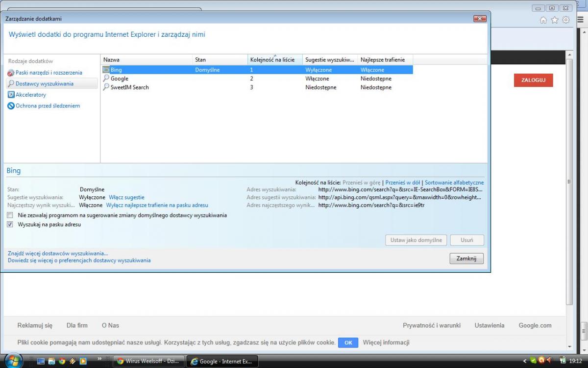Click the Google provider magnifier icon
The height and width of the screenshot is (368, 588).
coord(106,79)
